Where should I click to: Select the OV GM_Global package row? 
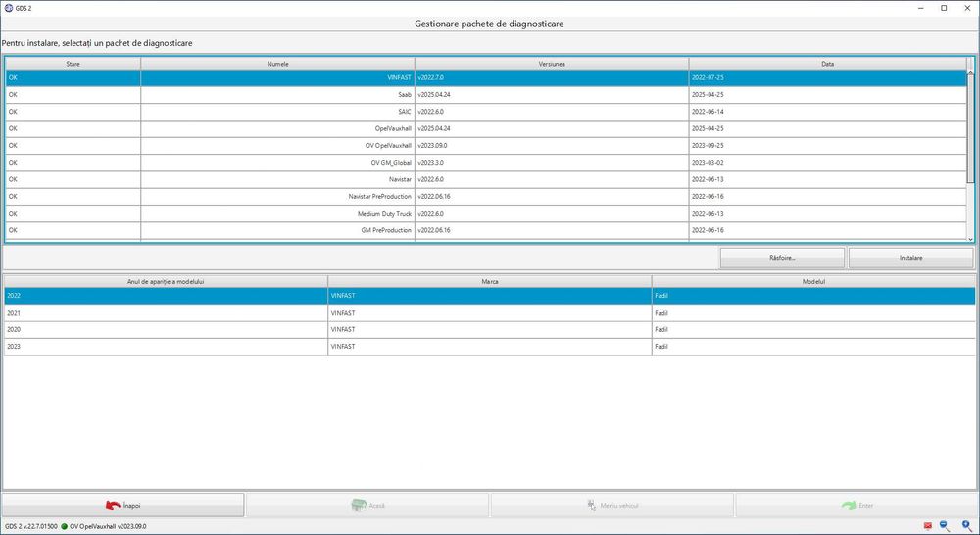point(486,163)
